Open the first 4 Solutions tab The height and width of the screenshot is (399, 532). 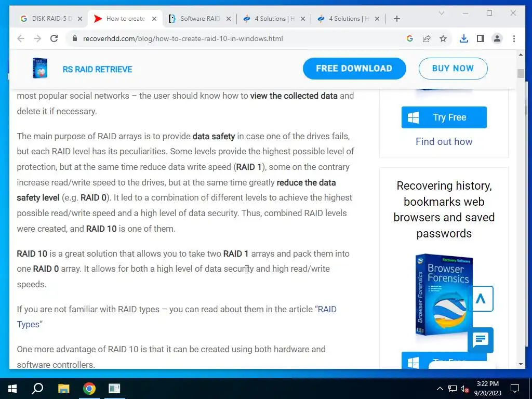tap(273, 19)
